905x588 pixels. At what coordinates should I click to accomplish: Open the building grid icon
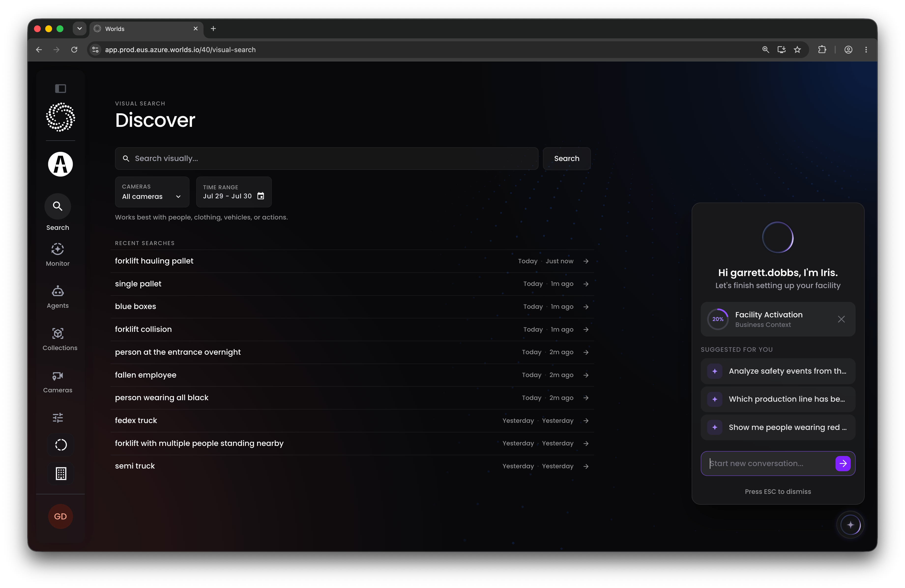coord(61,473)
